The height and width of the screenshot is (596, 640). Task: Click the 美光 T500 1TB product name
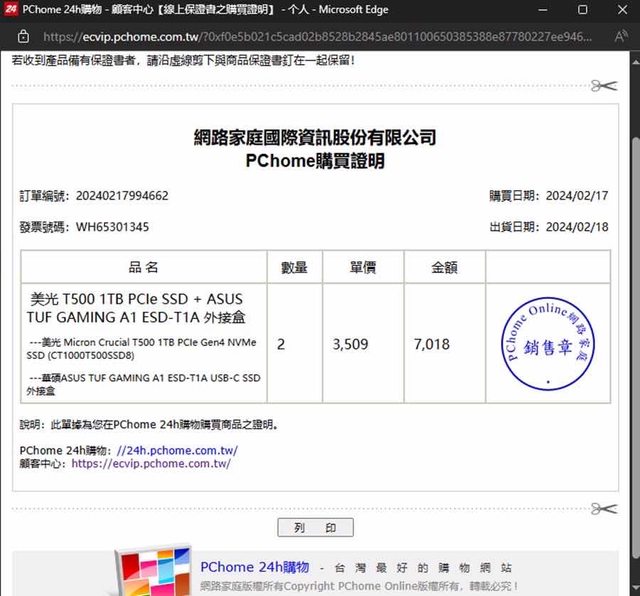[x=137, y=308]
